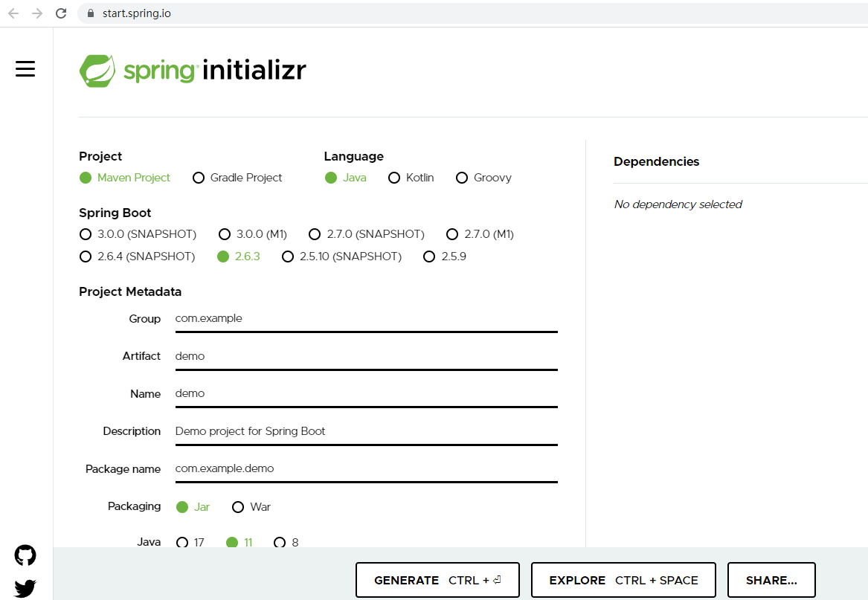868x600 pixels.
Task: Reload the page with refresh icon
Action: [x=61, y=13]
